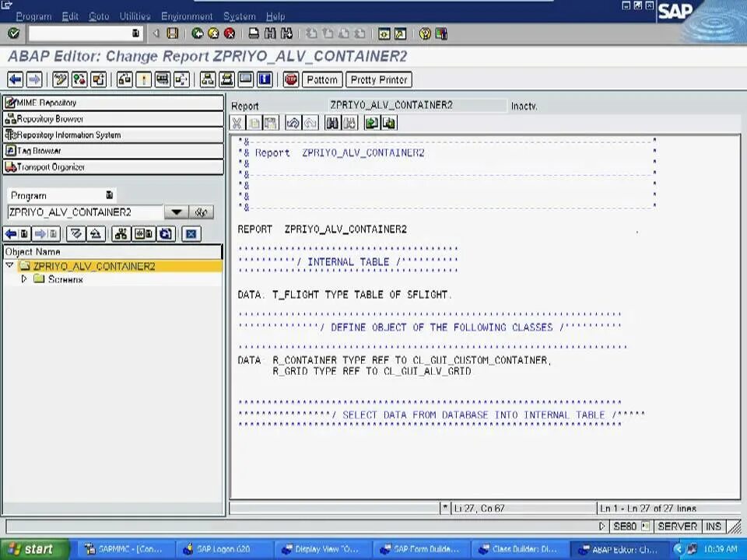The width and height of the screenshot is (747, 560).
Task: Open the Transport Organizer
Action: point(114,167)
